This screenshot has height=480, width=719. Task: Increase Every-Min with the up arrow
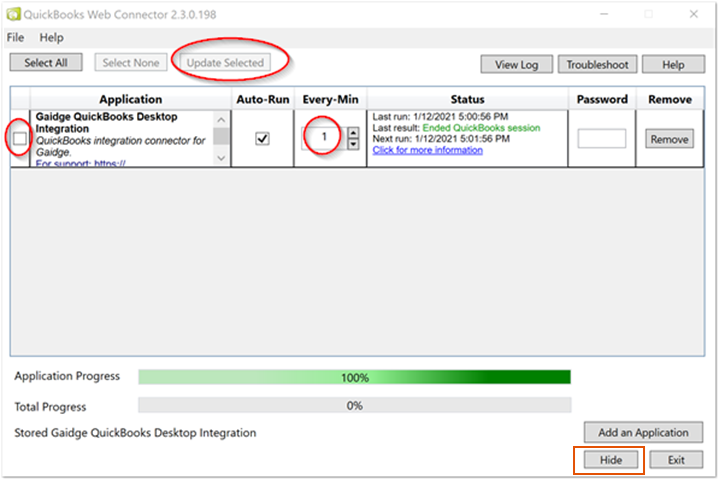[x=353, y=133]
